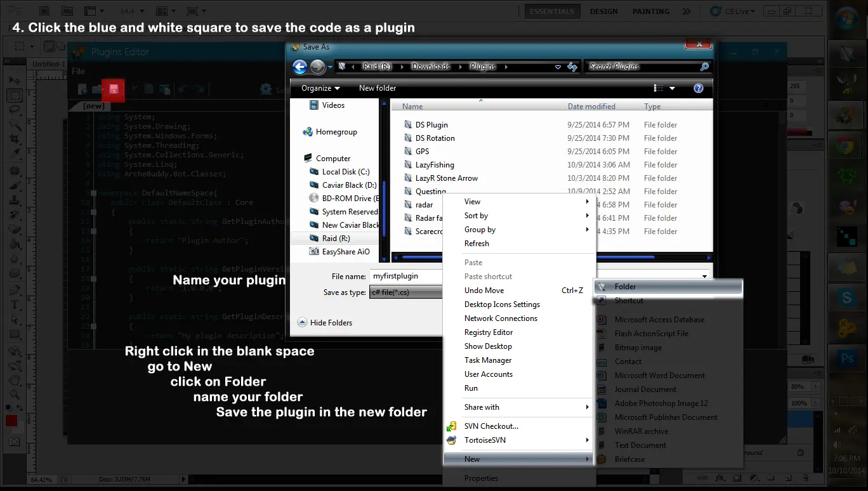
Task: Open Skype from the taskbar
Action: 846,297
